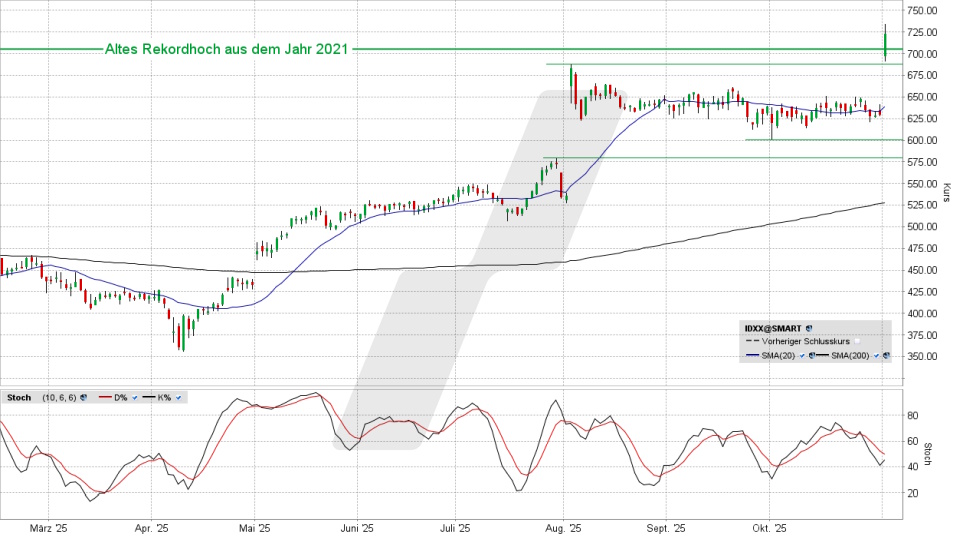Open Stoch (10, 6, 6) settings icon

[x=83, y=398]
